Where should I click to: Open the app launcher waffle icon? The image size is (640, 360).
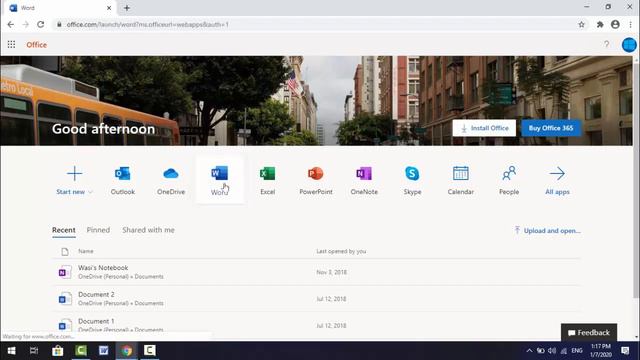tap(11, 44)
